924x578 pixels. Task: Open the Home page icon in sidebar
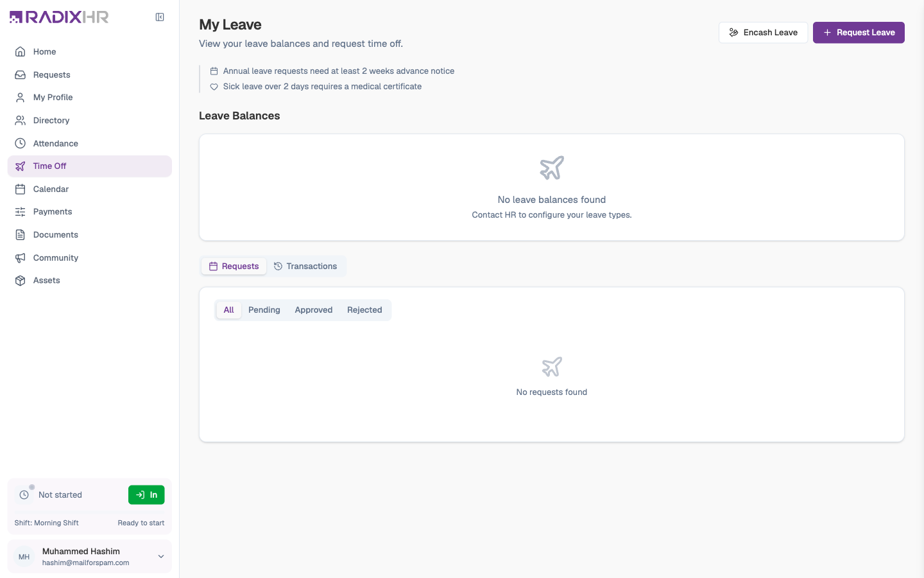21,51
